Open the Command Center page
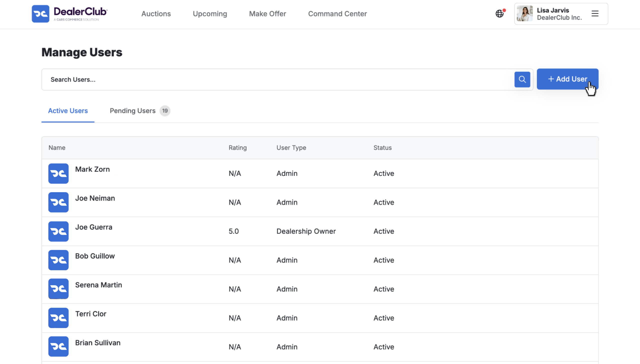Viewport: 640px width, 364px height. [x=337, y=14]
